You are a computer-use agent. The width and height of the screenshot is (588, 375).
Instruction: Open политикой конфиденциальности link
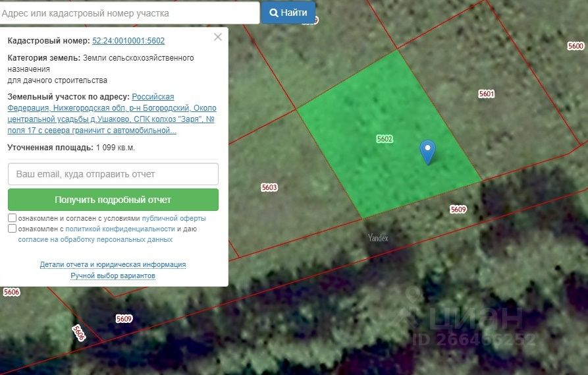pos(120,229)
